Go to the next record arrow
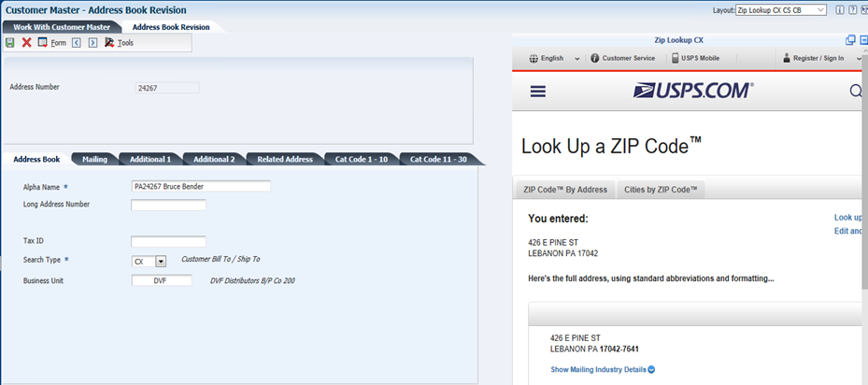Image resolution: width=868 pixels, height=385 pixels. click(93, 43)
